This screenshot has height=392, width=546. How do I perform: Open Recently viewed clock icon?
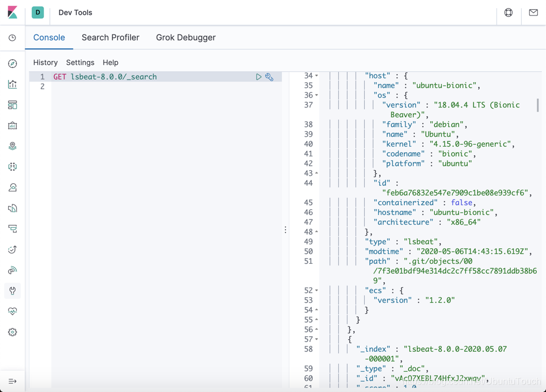(x=13, y=37)
